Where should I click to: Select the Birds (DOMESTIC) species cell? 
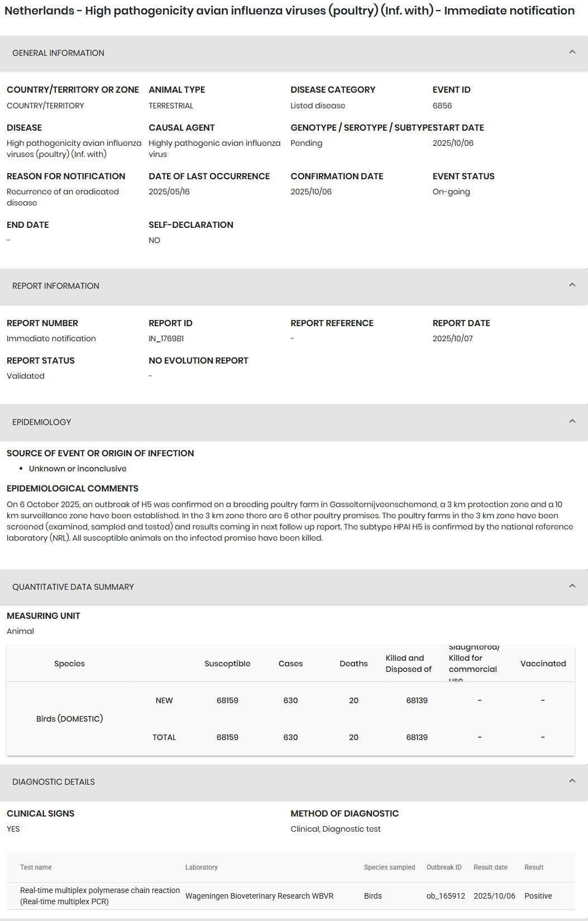[69, 719]
